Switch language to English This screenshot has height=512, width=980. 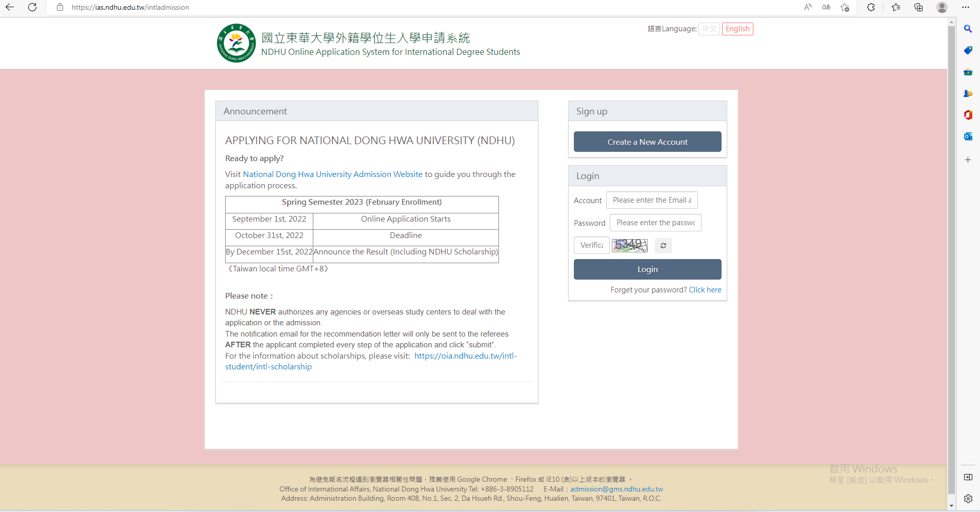tap(737, 29)
